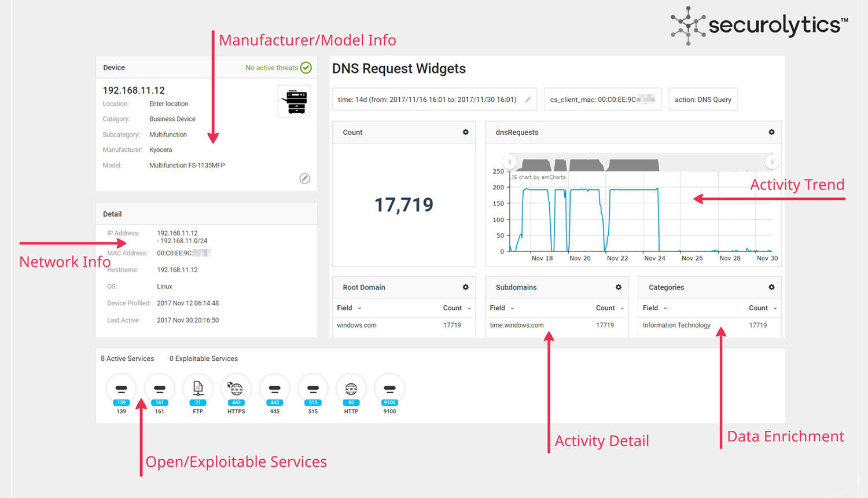Click the Enter location field
868x498 pixels.
point(169,104)
